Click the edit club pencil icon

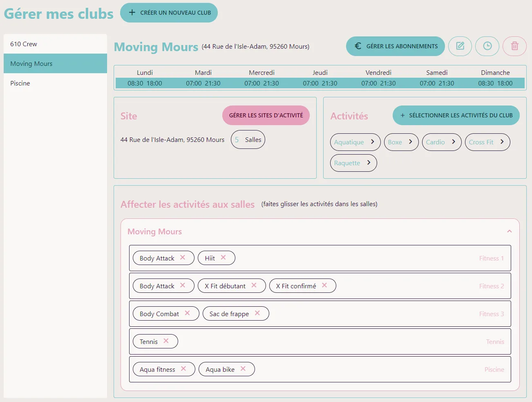coord(460,46)
